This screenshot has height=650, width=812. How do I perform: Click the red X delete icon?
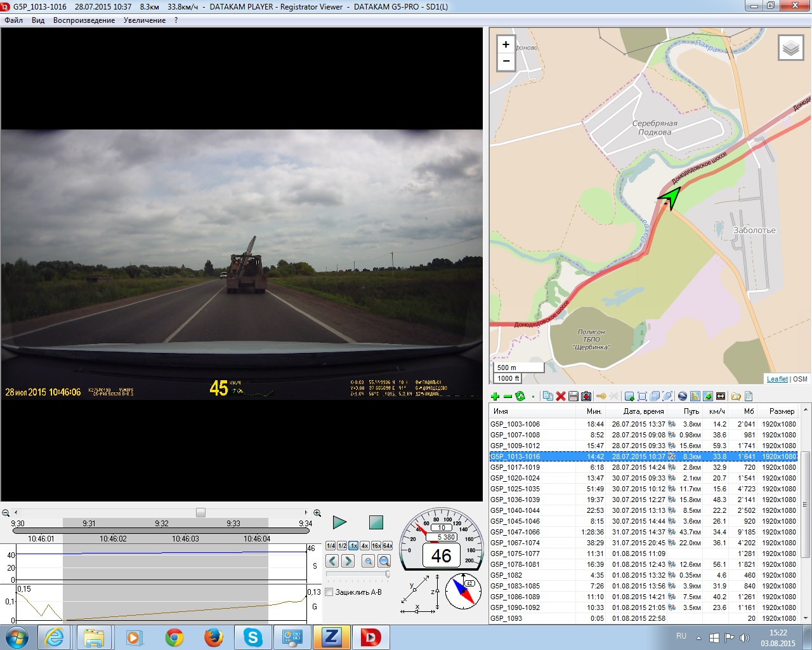(x=561, y=396)
